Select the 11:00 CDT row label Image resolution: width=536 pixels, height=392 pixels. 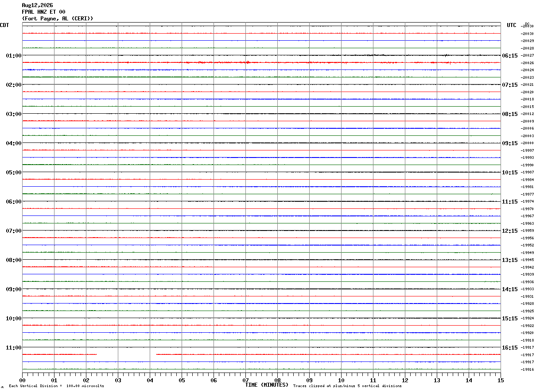click(x=14, y=347)
